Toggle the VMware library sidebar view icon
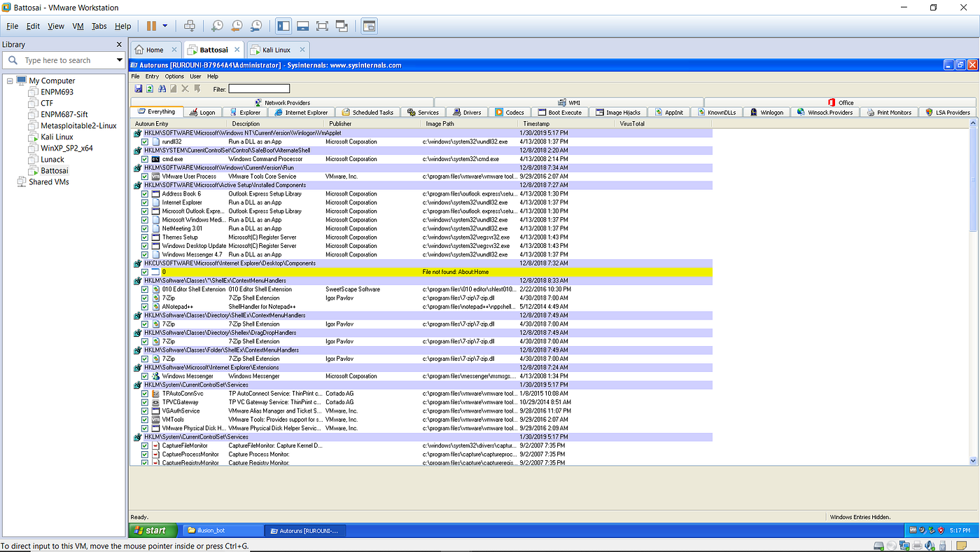This screenshot has width=980, height=552. 283,26
